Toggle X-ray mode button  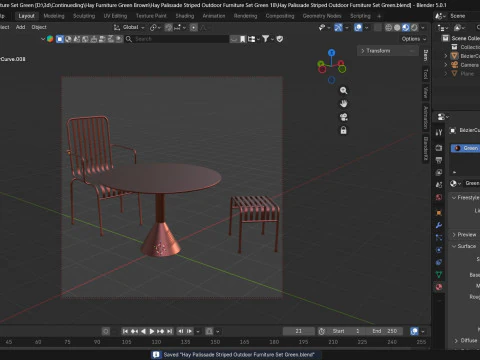tap(377, 28)
